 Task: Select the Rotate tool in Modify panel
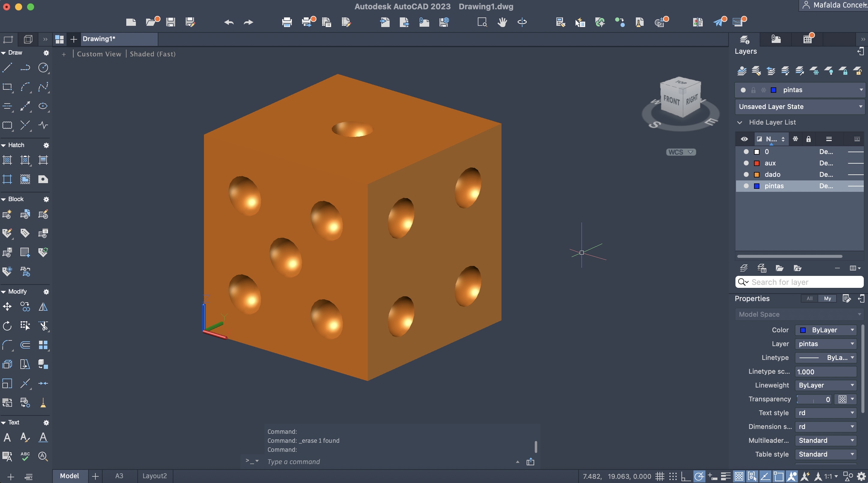click(x=7, y=326)
